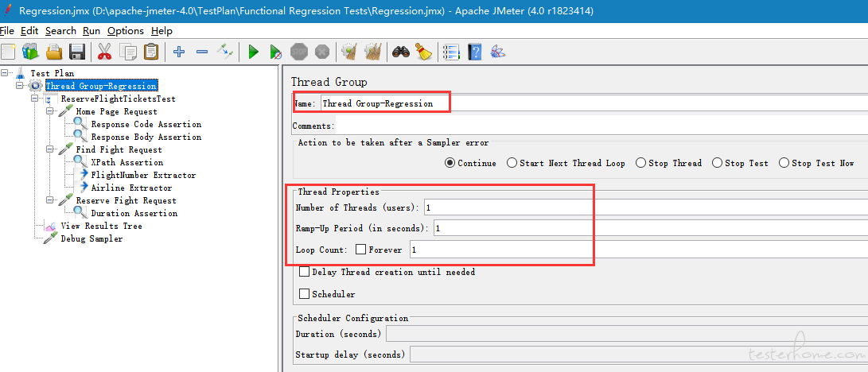The width and height of the screenshot is (868, 372).
Task: Click the last toolbar icon after Help
Action: pos(498,52)
